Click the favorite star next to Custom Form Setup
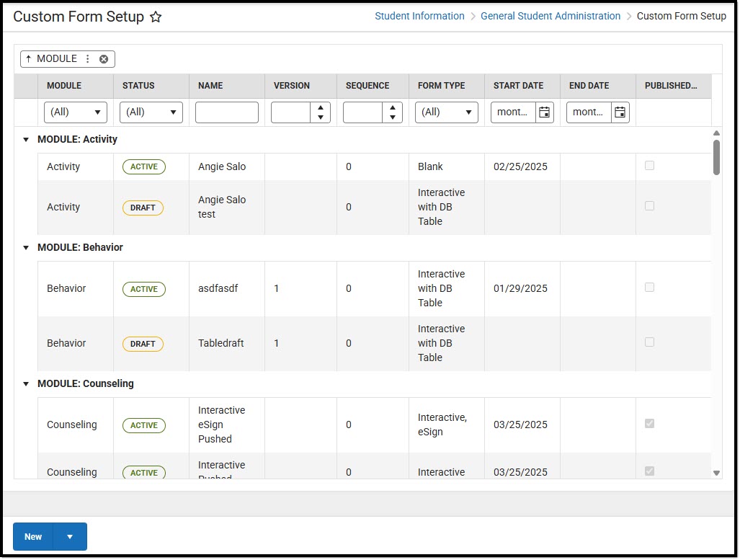Viewport: 740px width, 560px height. click(156, 17)
